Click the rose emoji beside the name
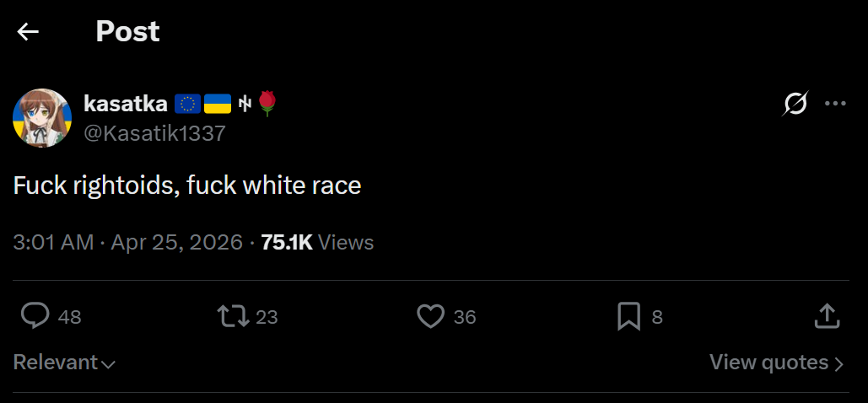Image resolution: width=868 pixels, height=403 pixels. pyautogui.click(x=267, y=104)
